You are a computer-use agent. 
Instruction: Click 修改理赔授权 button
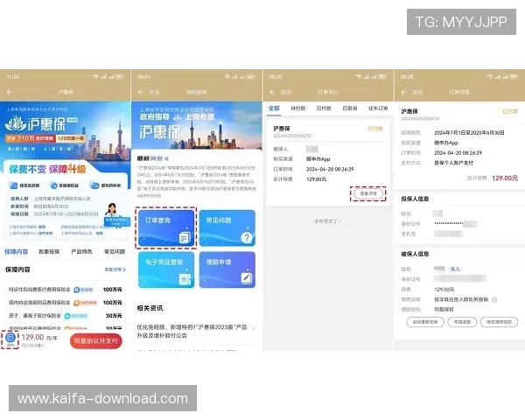point(500,322)
